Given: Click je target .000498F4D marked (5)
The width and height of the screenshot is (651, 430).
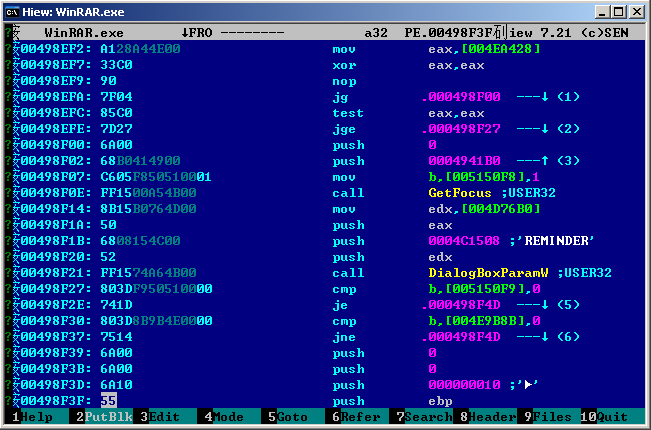Looking at the screenshot, I should [x=461, y=305].
